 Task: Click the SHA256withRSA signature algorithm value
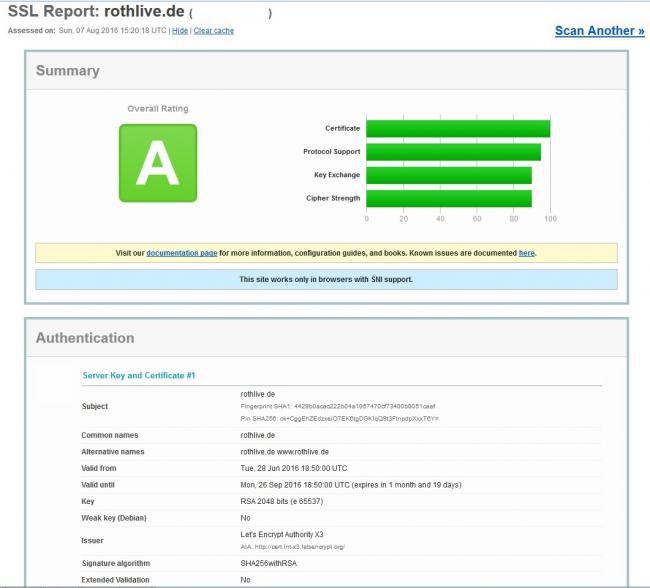pos(269,563)
